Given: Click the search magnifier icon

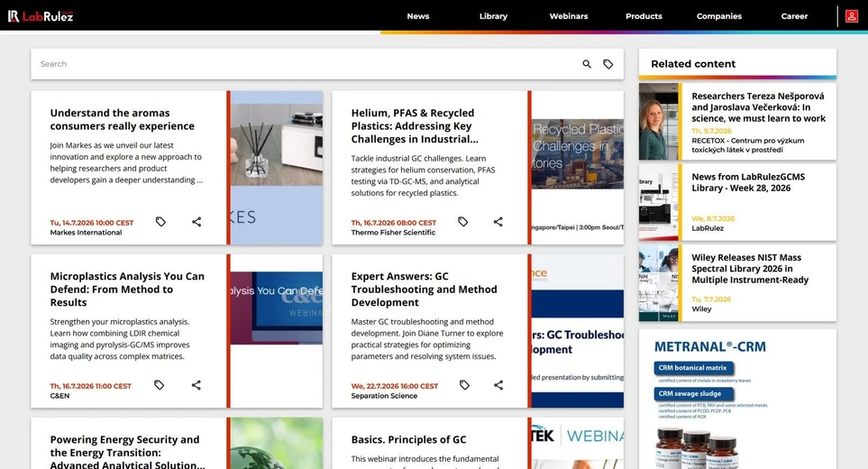Looking at the screenshot, I should 587,64.
